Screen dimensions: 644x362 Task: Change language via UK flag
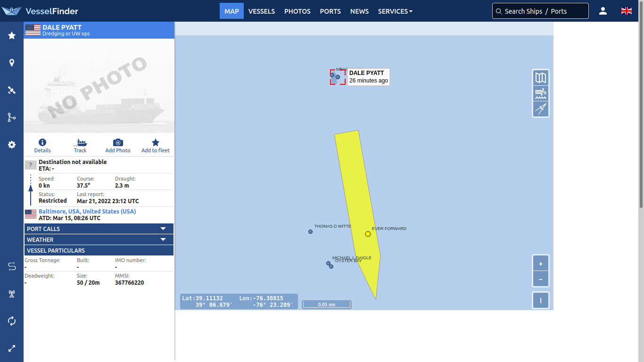(x=627, y=11)
